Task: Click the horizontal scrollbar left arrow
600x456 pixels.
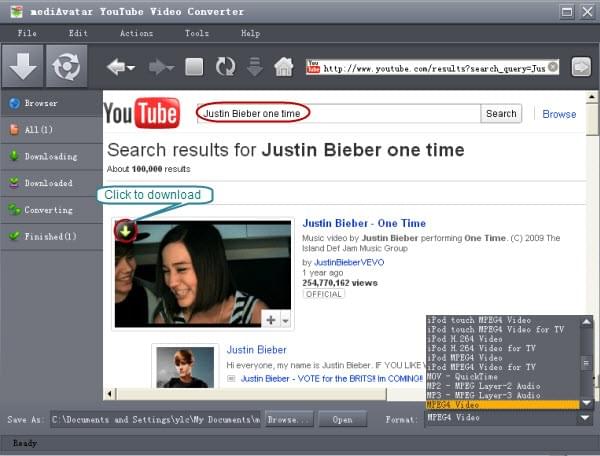Action: pos(110,394)
